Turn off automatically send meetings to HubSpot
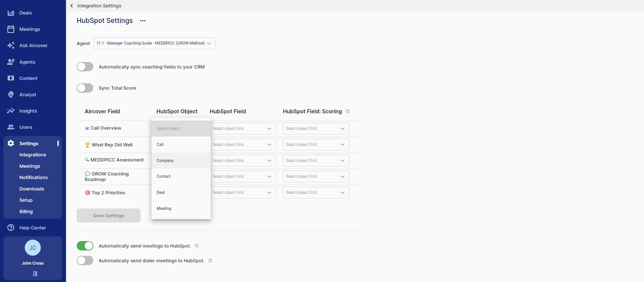This screenshot has height=282, width=644. [85, 246]
